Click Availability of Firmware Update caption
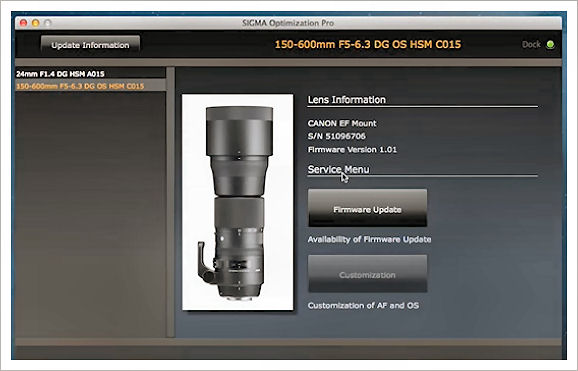Screen dimensions: 578x371 pos(369,239)
